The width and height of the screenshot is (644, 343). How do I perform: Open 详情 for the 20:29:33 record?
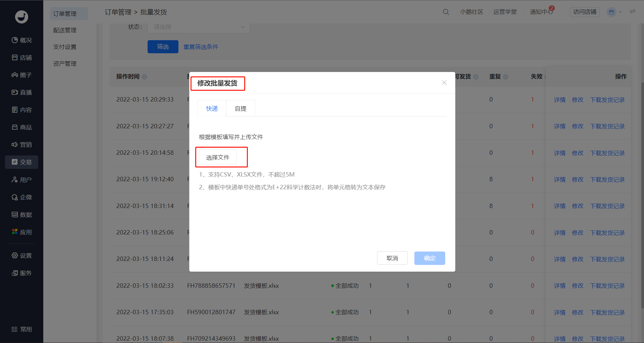[x=559, y=100]
